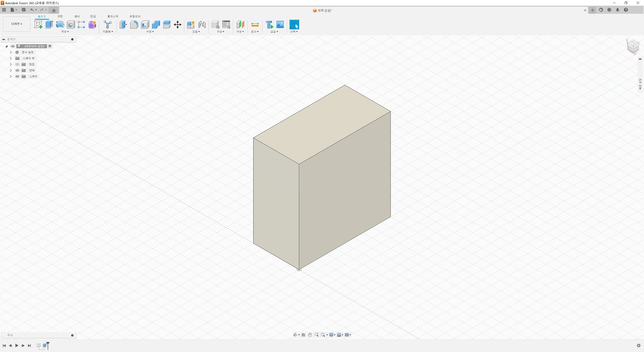The height and width of the screenshot is (352, 644).
Task: Select the Pan hand tool
Action: pos(310,335)
